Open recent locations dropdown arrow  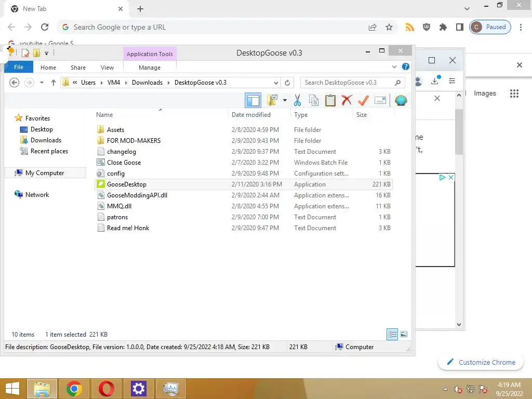42,83
